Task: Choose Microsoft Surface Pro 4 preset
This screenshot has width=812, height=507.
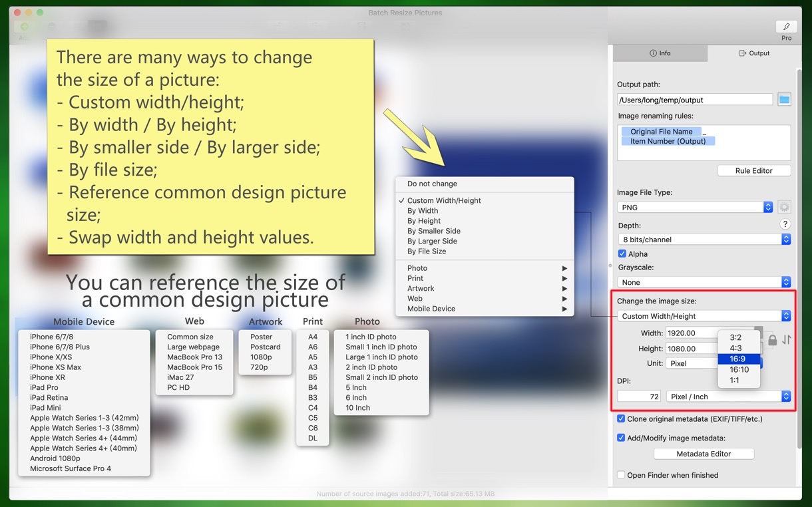Action: [71, 468]
